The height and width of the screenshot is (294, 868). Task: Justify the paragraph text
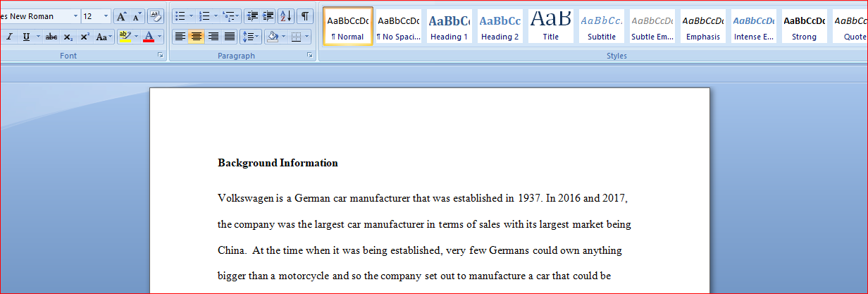pos(228,37)
